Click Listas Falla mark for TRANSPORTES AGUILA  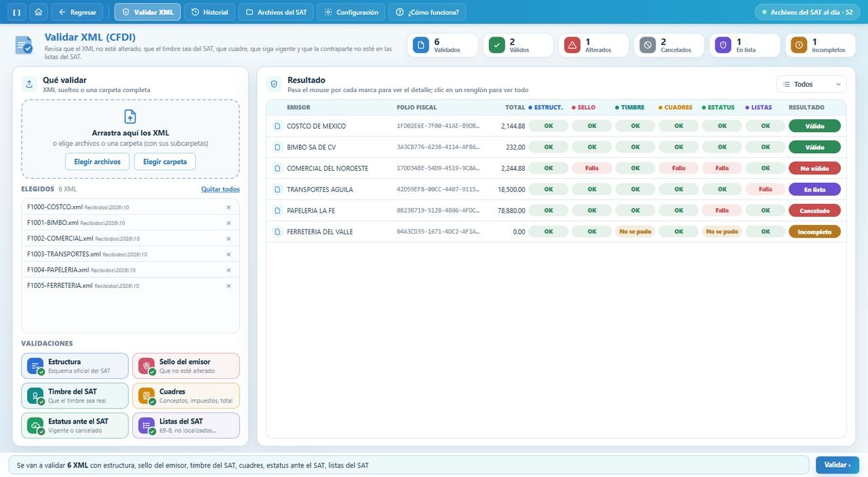[x=765, y=190]
